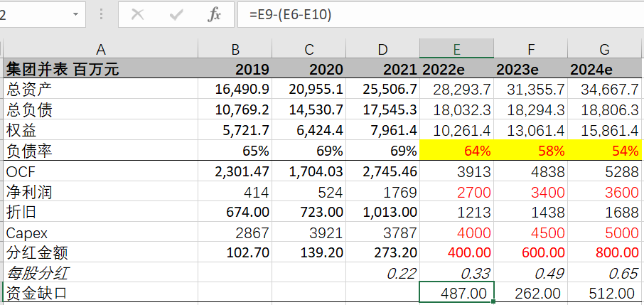644x305 pixels.
Task: Select the 2021 header cell
Action: tap(383, 69)
